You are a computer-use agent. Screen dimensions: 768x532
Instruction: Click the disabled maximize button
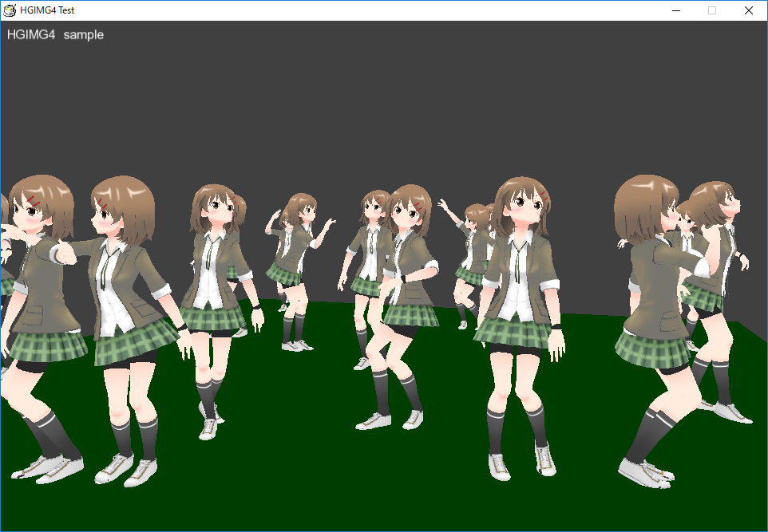tap(712, 10)
